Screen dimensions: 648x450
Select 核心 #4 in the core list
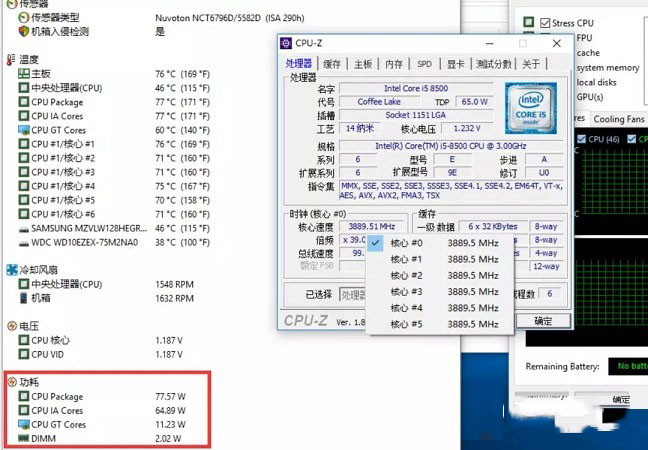pos(440,308)
